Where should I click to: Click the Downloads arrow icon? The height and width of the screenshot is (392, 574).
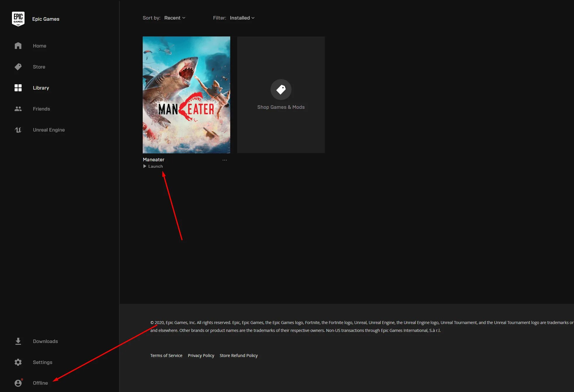point(18,341)
